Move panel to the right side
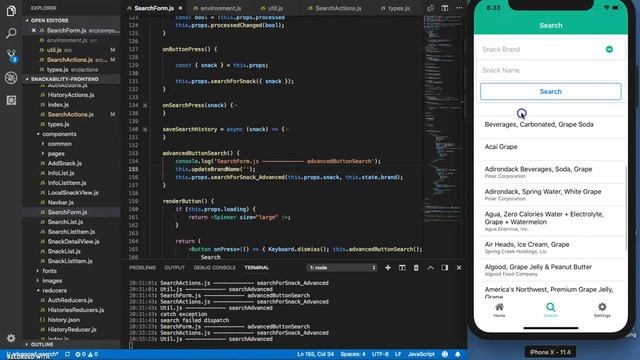The width and height of the screenshot is (640, 360). click(x=444, y=268)
